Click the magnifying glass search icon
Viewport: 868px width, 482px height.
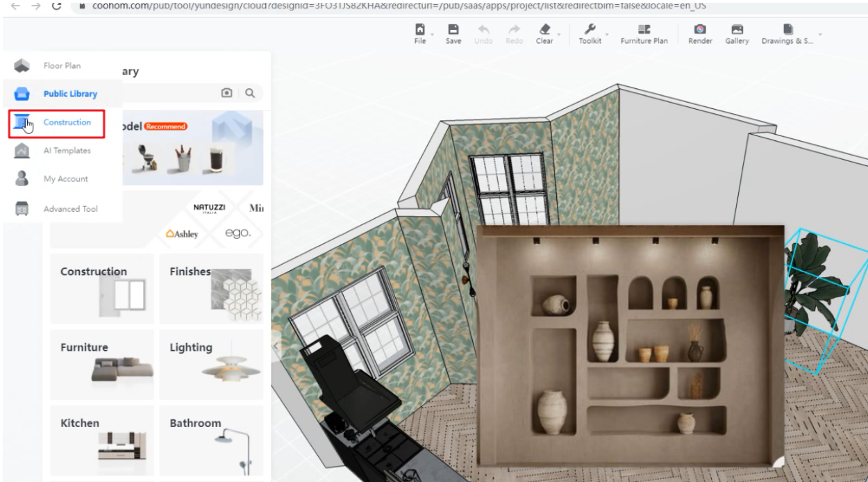point(250,93)
